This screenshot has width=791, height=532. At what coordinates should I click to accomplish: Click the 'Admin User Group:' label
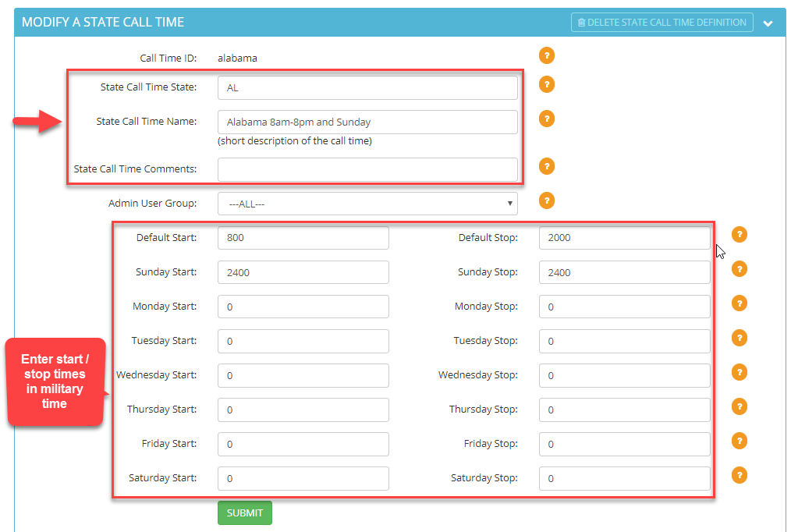point(152,204)
